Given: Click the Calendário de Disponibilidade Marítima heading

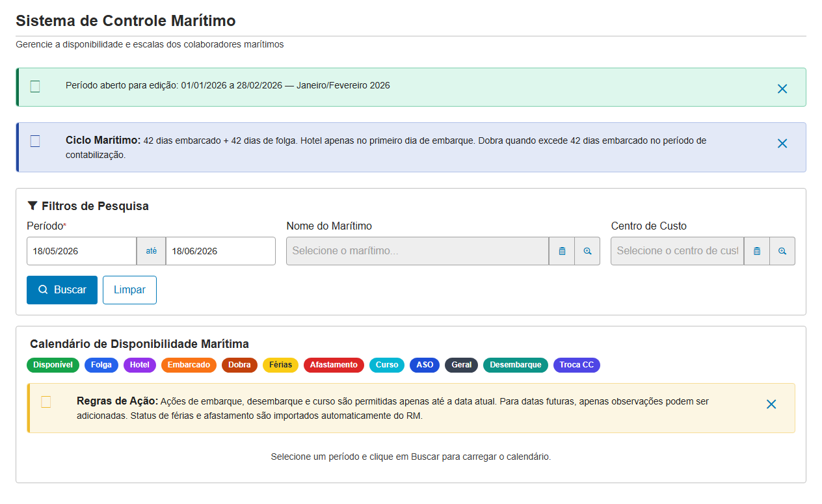Looking at the screenshot, I should 139,344.
